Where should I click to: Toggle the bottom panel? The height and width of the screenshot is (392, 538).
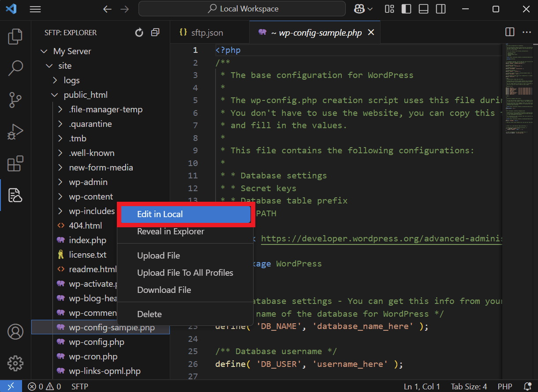pos(423,9)
